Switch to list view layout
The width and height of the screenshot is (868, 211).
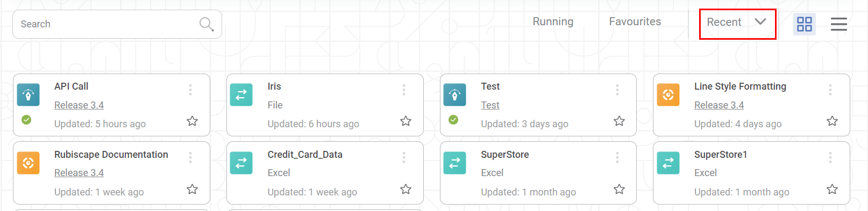[x=838, y=24]
